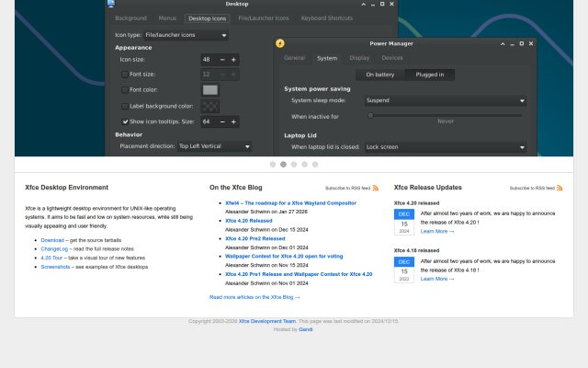Select the highlighted active carousel dot

pyautogui.click(x=283, y=165)
